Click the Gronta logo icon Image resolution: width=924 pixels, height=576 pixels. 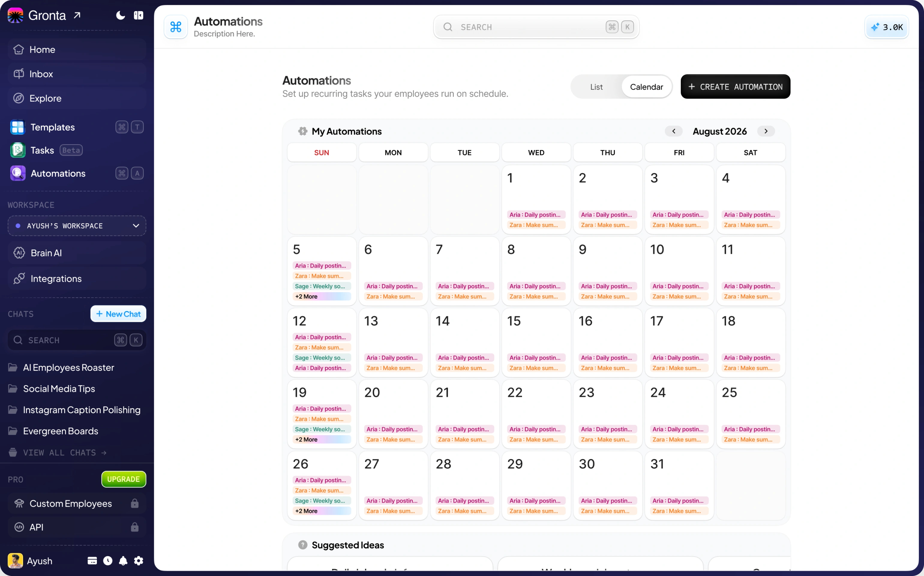point(16,15)
